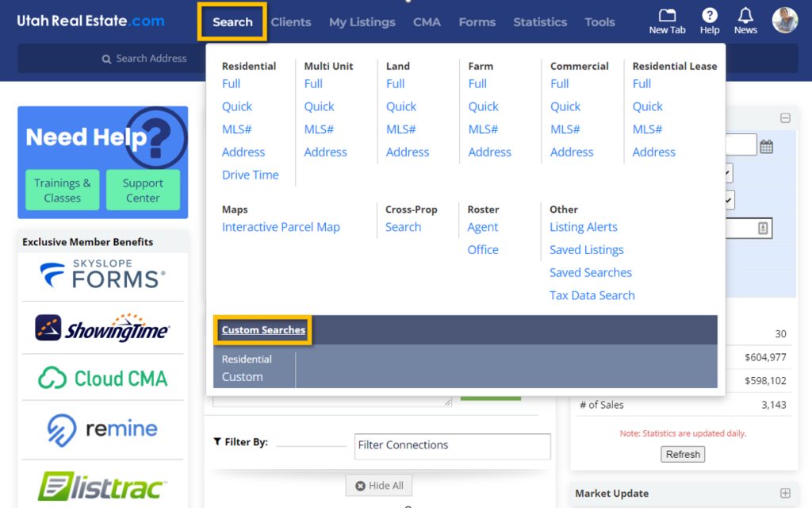Click the SkySlope Forms logo
The height and width of the screenshot is (508, 812).
point(102,275)
